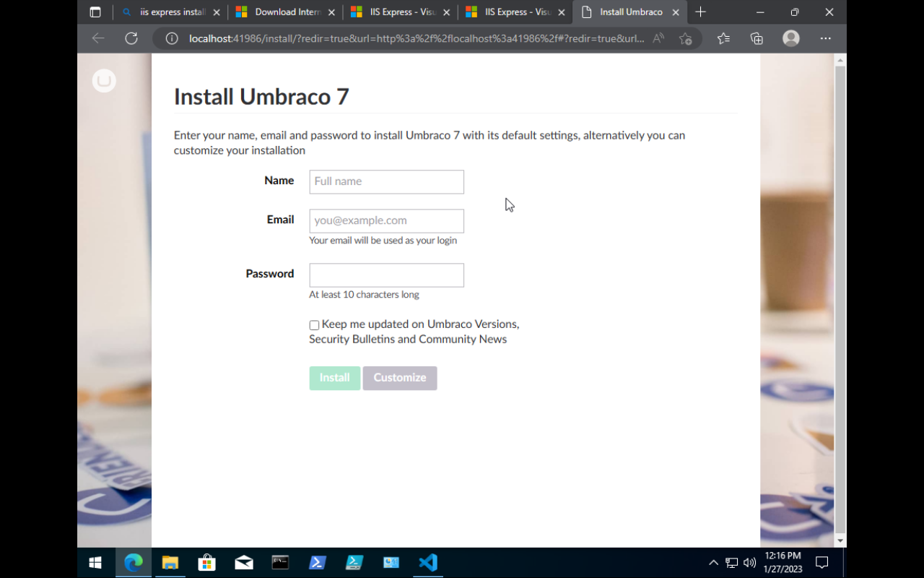Click the Install button

[335, 378]
